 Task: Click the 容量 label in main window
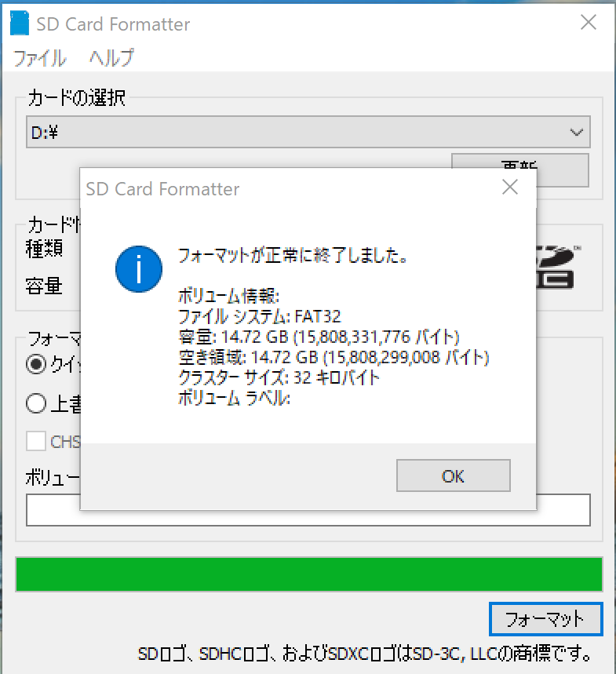click(44, 286)
